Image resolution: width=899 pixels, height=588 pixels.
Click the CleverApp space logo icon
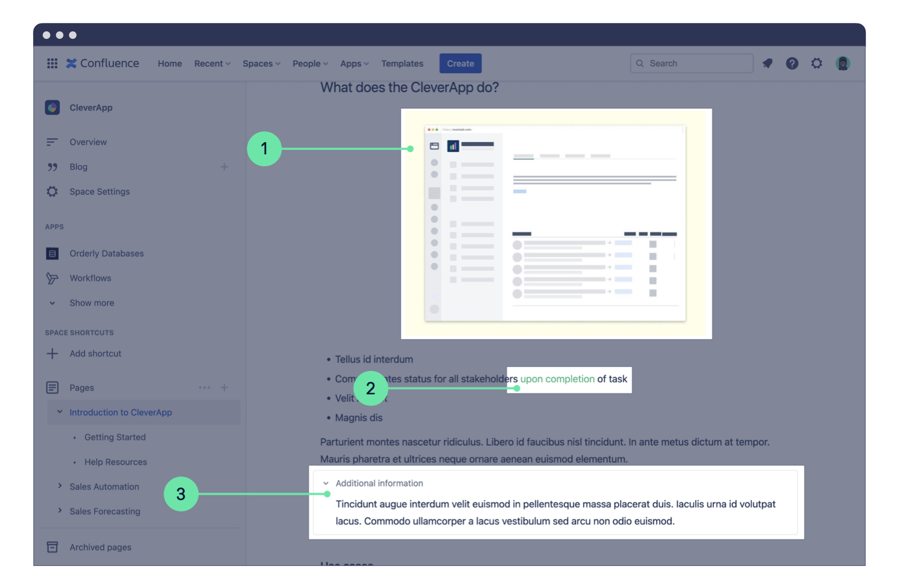pos(52,107)
